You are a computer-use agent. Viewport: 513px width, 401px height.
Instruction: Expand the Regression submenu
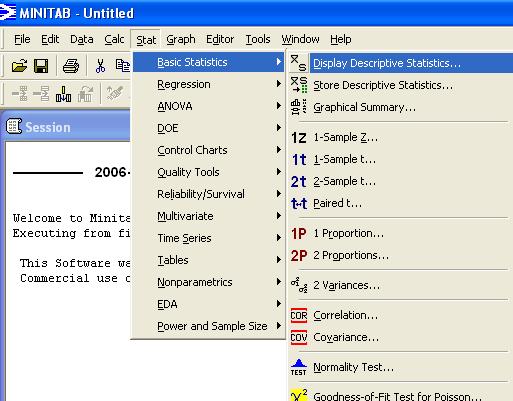(208, 84)
